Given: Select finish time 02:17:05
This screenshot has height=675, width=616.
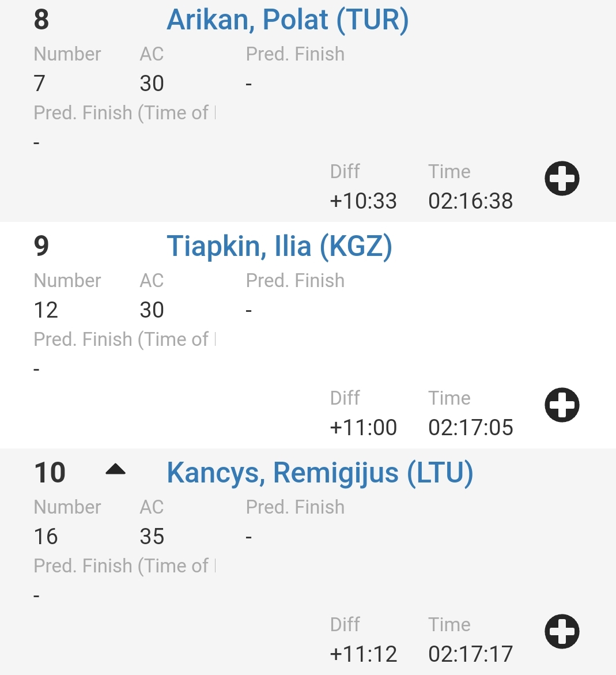Looking at the screenshot, I should coord(470,428).
